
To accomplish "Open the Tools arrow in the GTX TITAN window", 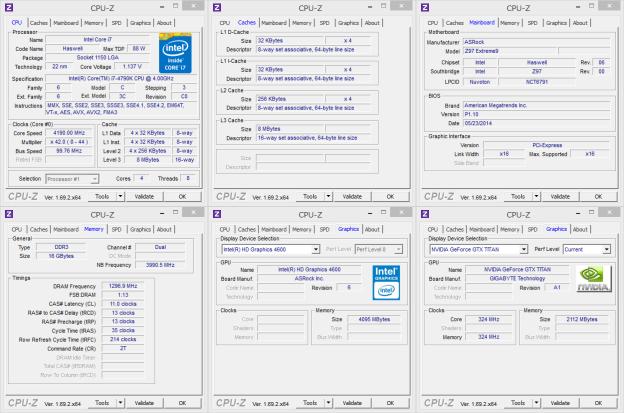I will (x=536, y=403).
